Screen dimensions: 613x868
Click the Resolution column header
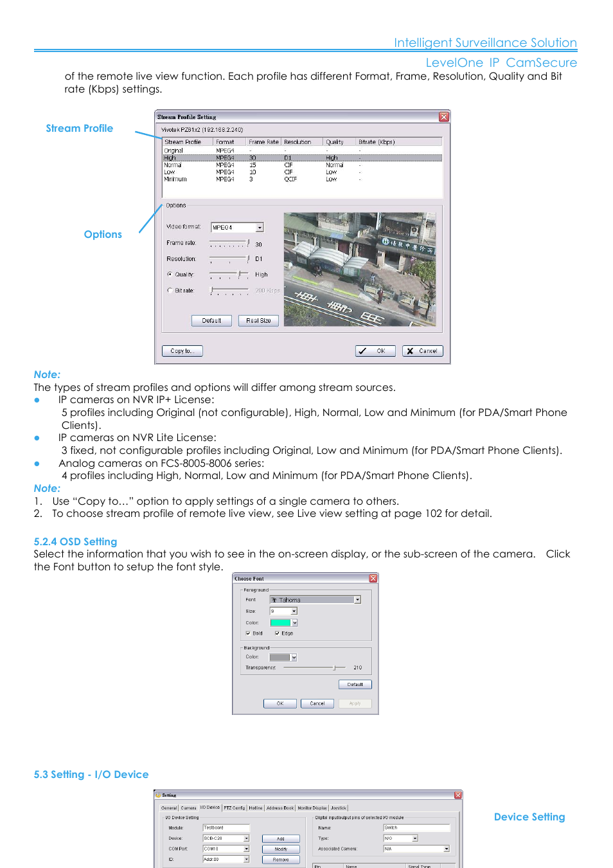302,142
